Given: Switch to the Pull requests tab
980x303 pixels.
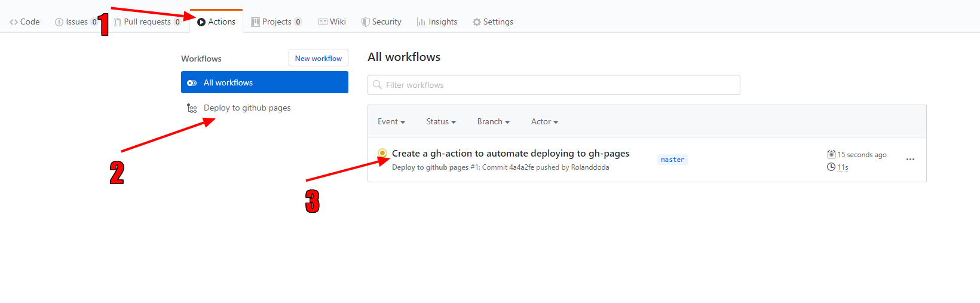Looking at the screenshot, I should pyautogui.click(x=148, y=22).
